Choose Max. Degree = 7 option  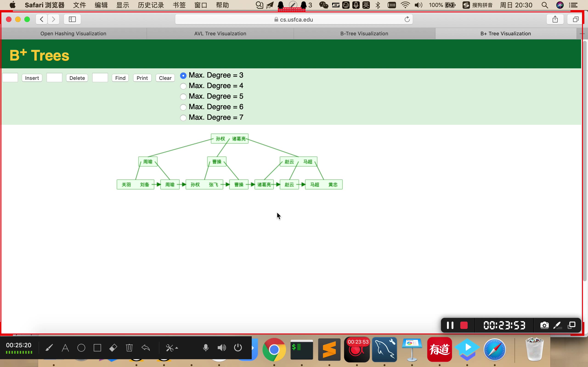(183, 118)
